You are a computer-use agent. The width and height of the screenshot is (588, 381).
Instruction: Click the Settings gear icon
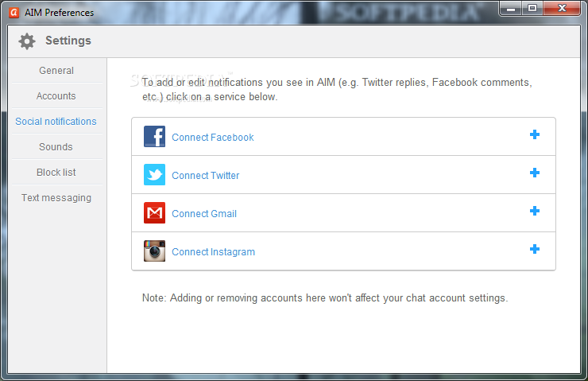click(x=27, y=41)
